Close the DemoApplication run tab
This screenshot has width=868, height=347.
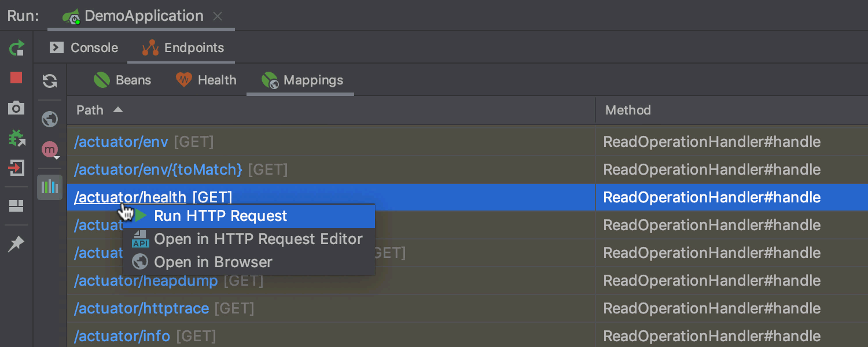pyautogui.click(x=218, y=16)
